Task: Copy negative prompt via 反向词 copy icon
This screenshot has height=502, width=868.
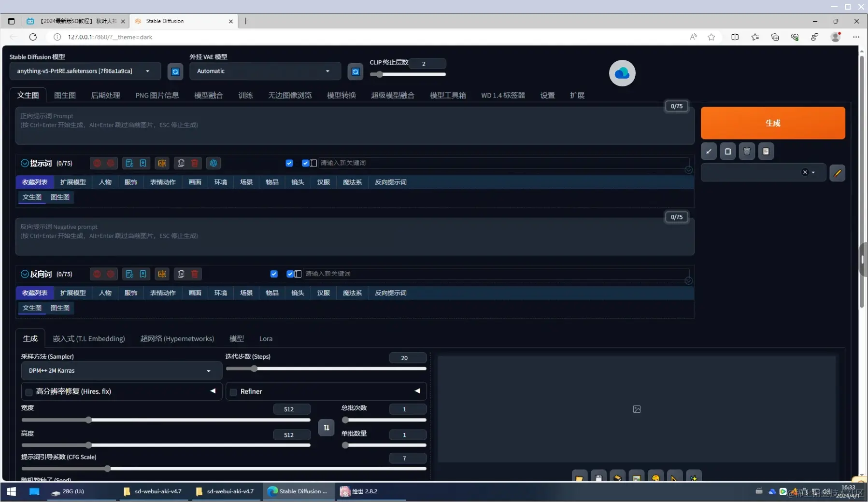Action: 181,274
